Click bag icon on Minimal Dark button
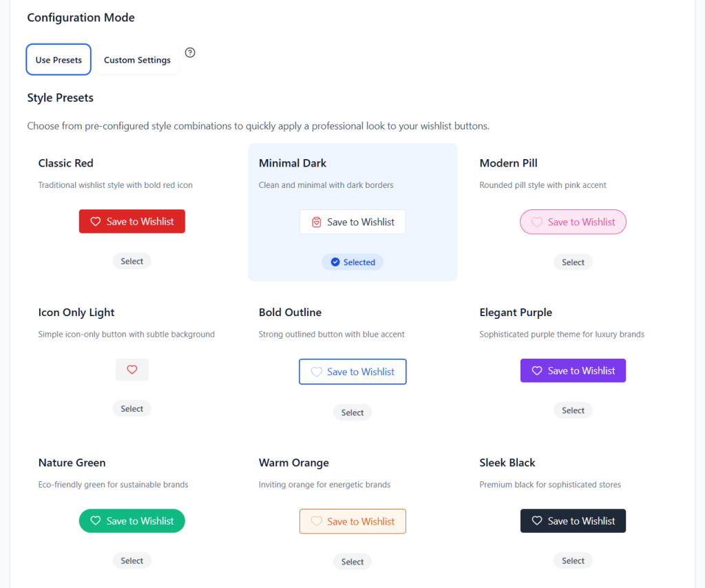The width and height of the screenshot is (705, 588). [317, 222]
